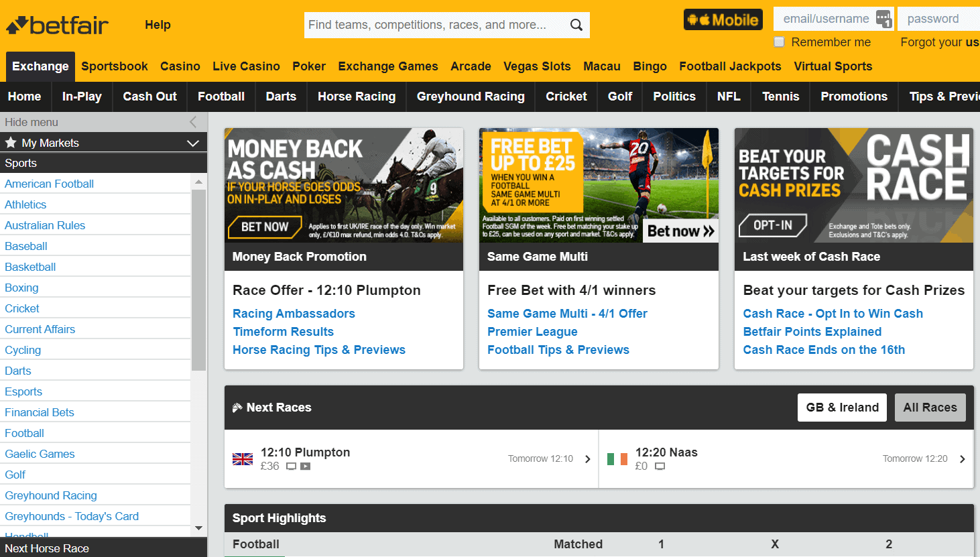This screenshot has height=557, width=980.
Task: Open the 12:20 Naas race arrow
Action: tap(963, 459)
